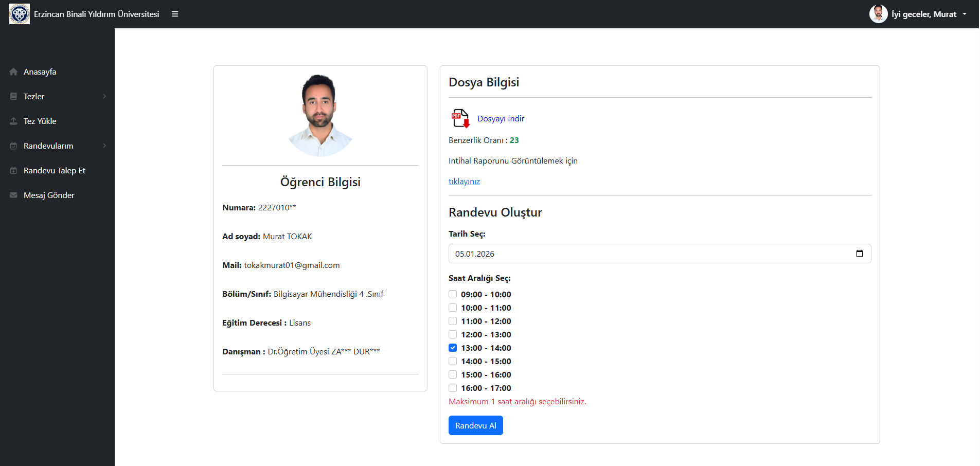
Task: Tick the 11:00 - 12:00 checkbox
Action: pos(453,321)
